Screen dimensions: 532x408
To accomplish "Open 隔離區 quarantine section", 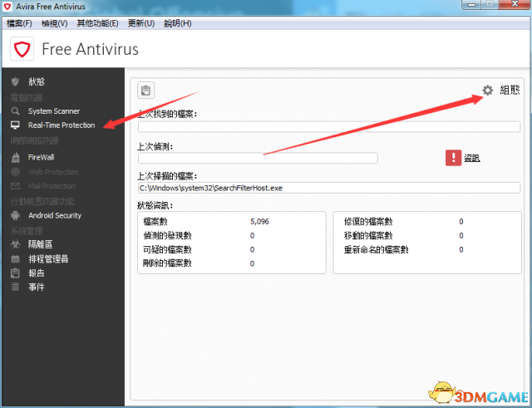I will point(40,244).
